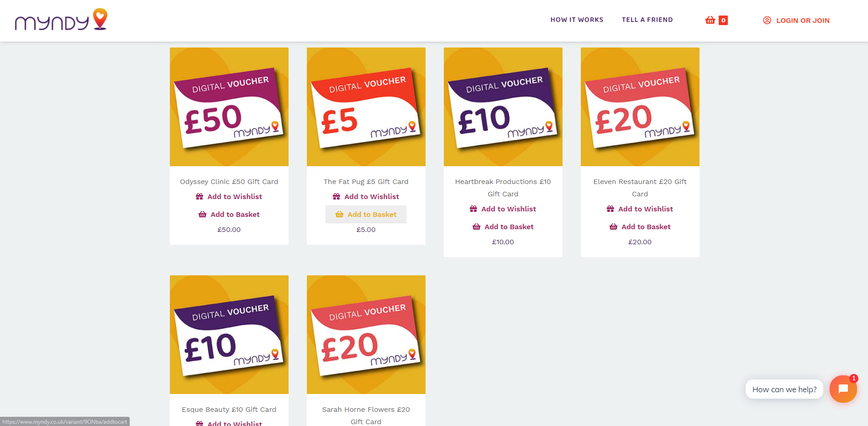The width and height of the screenshot is (868, 426).
Task: Open The Fat Pug £5 voucher image
Action: pyautogui.click(x=366, y=107)
